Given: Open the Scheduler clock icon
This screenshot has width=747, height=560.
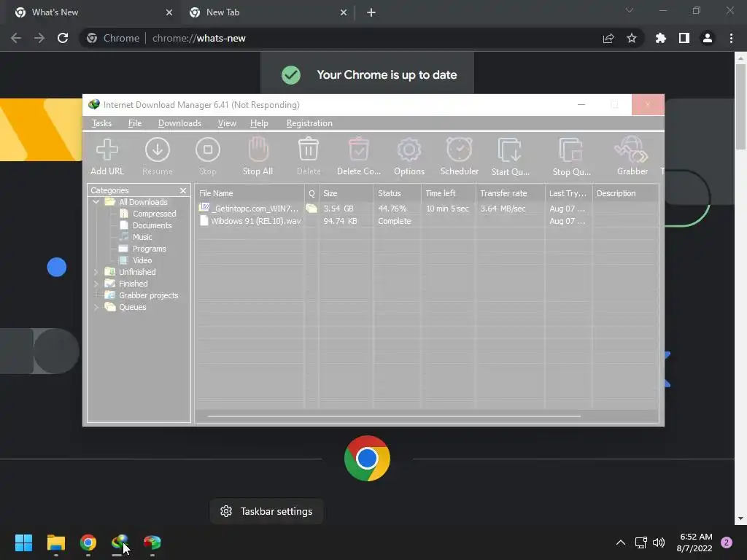Looking at the screenshot, I should (460, 157).
